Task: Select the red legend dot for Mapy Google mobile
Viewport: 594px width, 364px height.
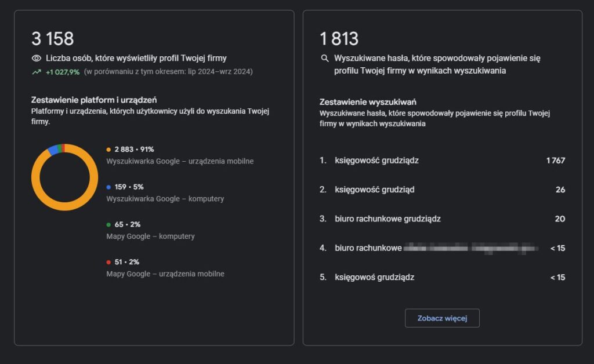Action: tap(108, 262)
